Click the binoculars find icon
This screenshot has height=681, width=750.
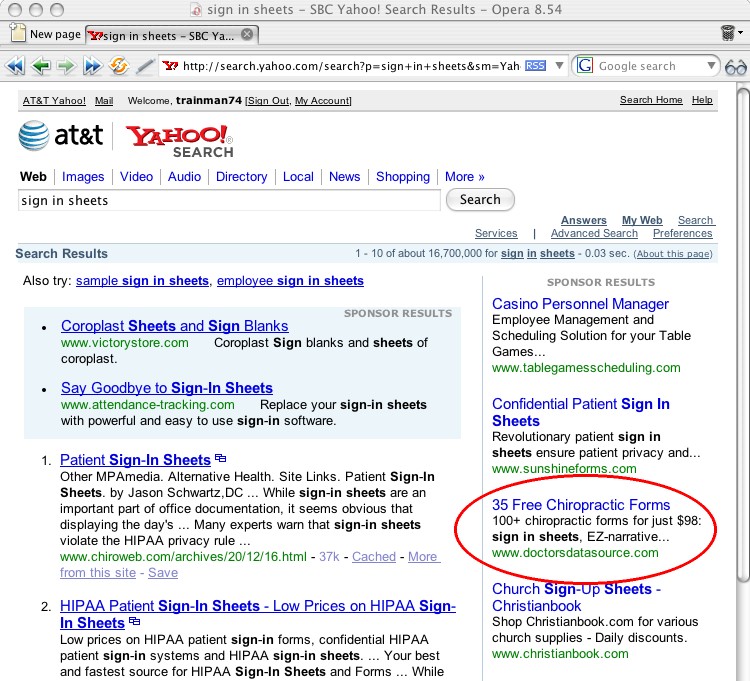[735, 67]
